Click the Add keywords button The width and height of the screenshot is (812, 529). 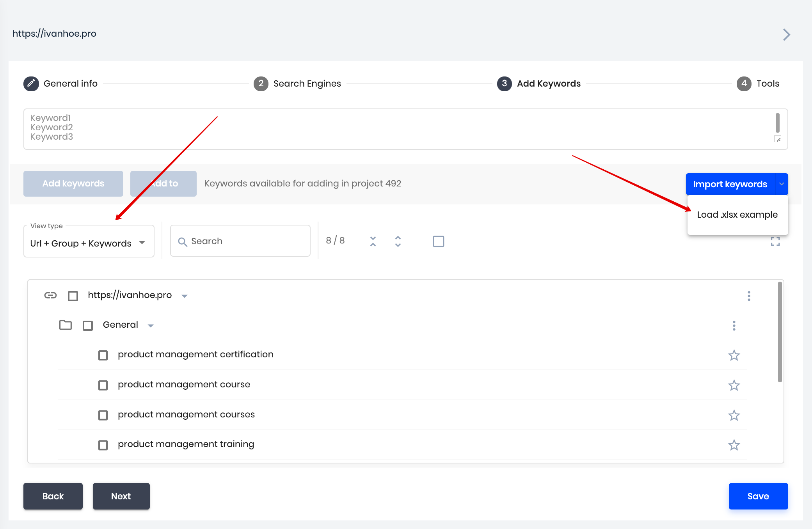click(x=73, y=183)
